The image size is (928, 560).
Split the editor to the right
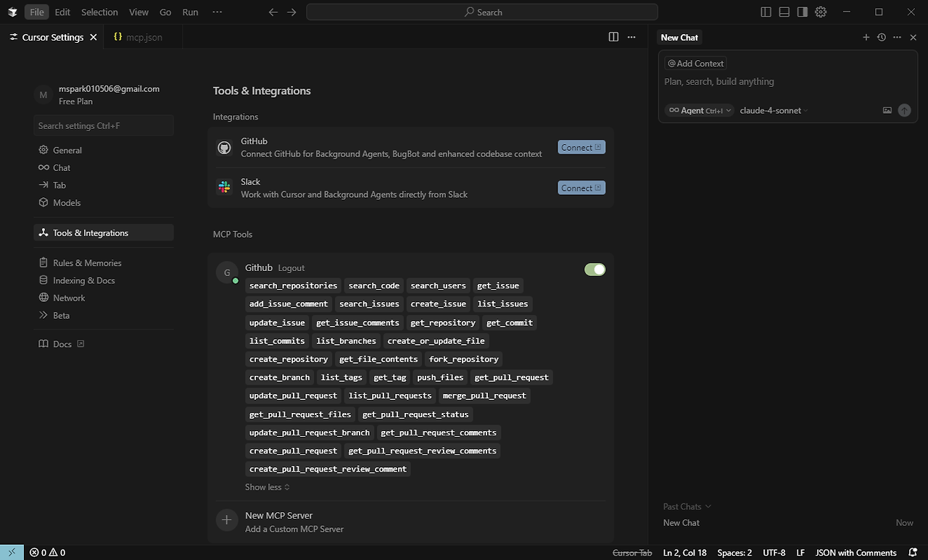coord(613,37)
